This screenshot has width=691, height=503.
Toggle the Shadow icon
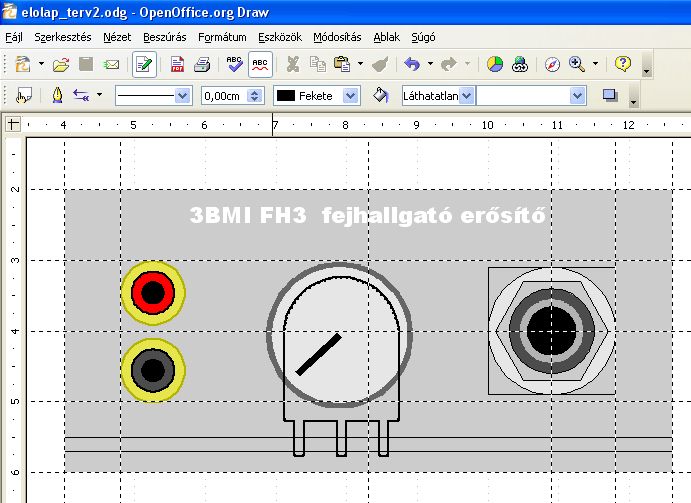coord(610,95)
